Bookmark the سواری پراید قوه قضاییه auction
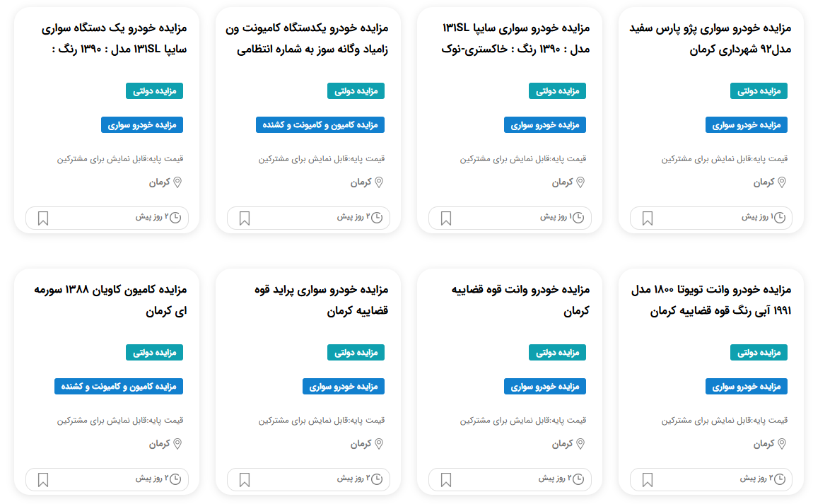Image resolution: width=813 pixels, height=504 pixels. pyautogui.click(x=244, y=480)
